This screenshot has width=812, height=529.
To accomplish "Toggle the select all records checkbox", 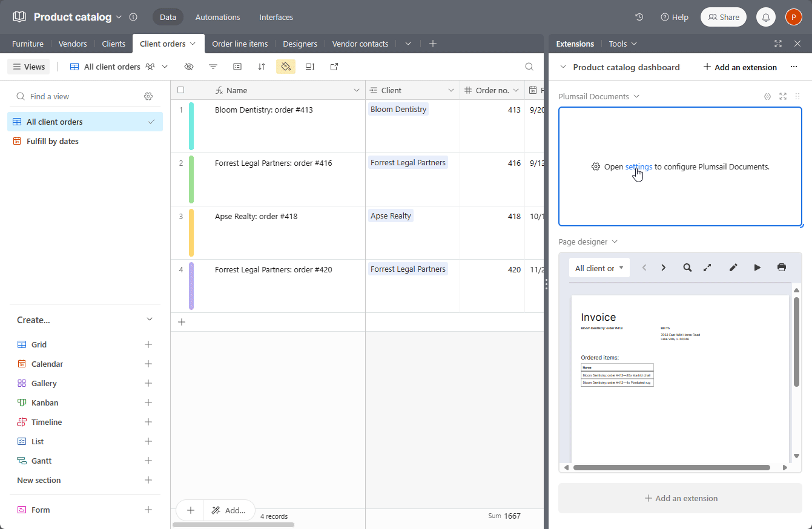I will pos(180,90).
